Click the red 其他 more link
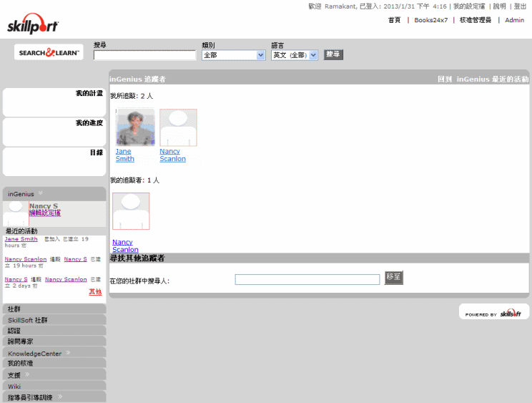 click(x=95, y=291)
